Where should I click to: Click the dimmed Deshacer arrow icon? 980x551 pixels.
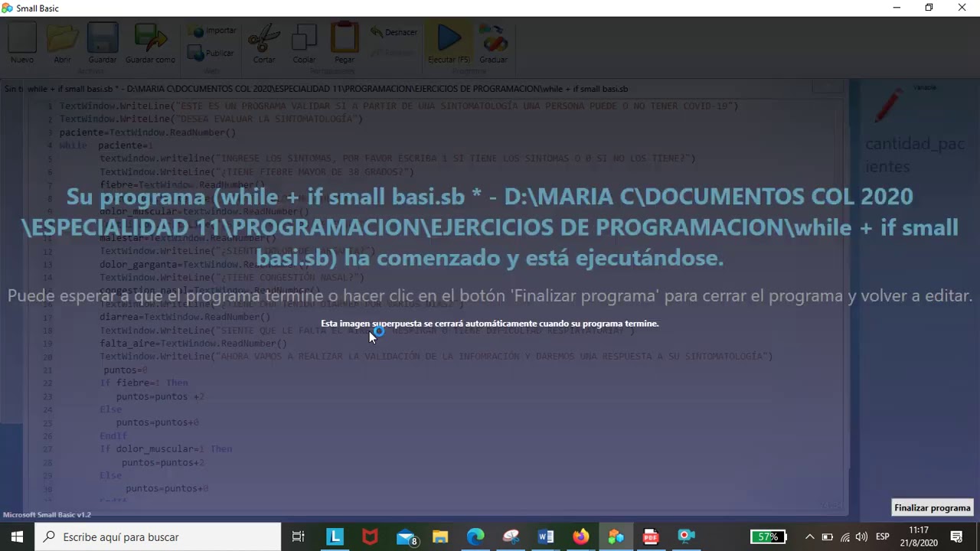pyautogui.click(x=394, y=32)
